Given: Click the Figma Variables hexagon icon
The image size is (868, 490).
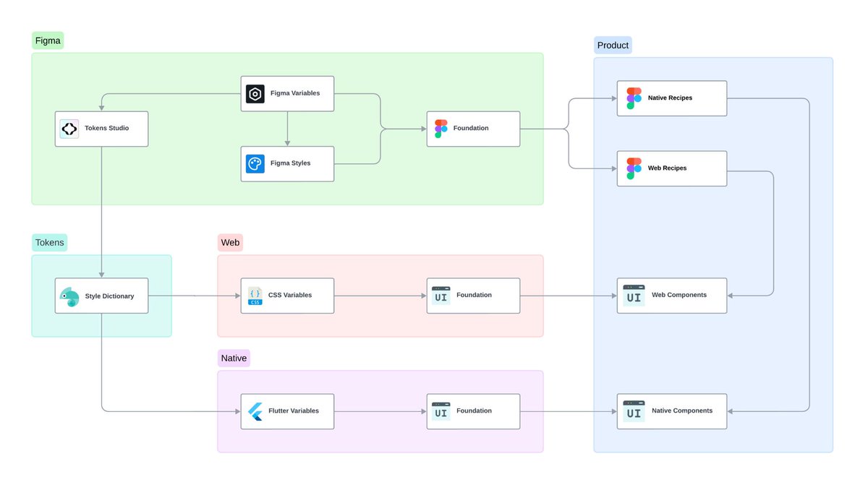Looking at the screenshot, I should [x=255, y=94].
